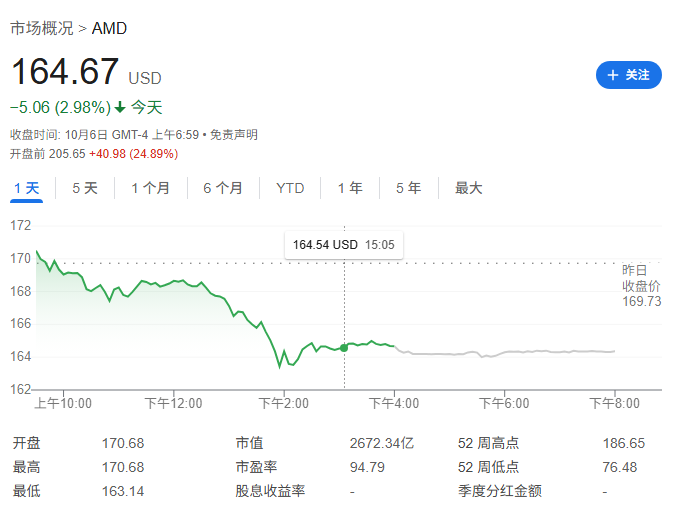Click the 市盈率 value 94.79
Viewport: 700px width, 510px height.
pyautogui.click(x=365, y=467)
